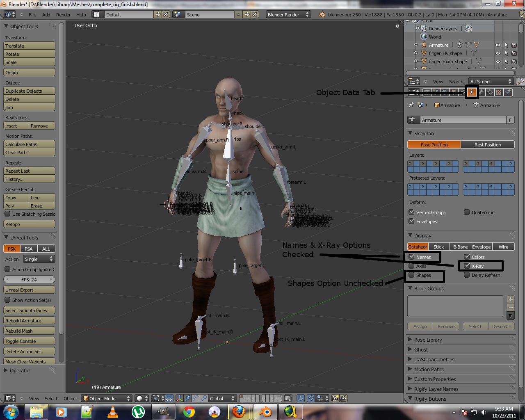The image size is (525, 420).
Task: Switch skeleton to Rest Position
Action: (x=488, y=144)
